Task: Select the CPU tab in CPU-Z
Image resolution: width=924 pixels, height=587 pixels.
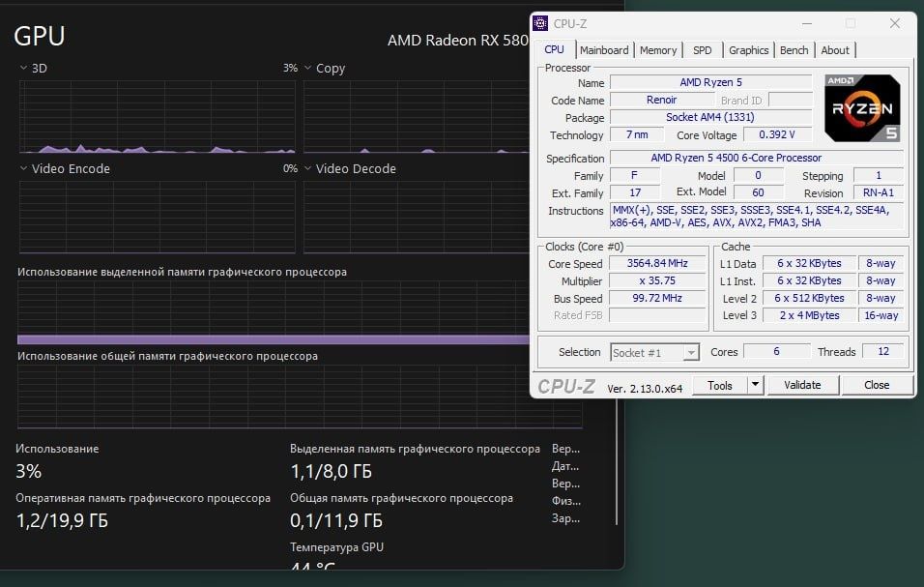Action: pos(554,49)
